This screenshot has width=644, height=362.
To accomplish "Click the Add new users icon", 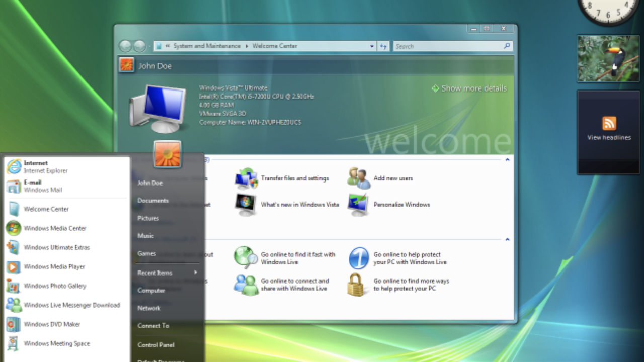I will [x=359, y=178].
